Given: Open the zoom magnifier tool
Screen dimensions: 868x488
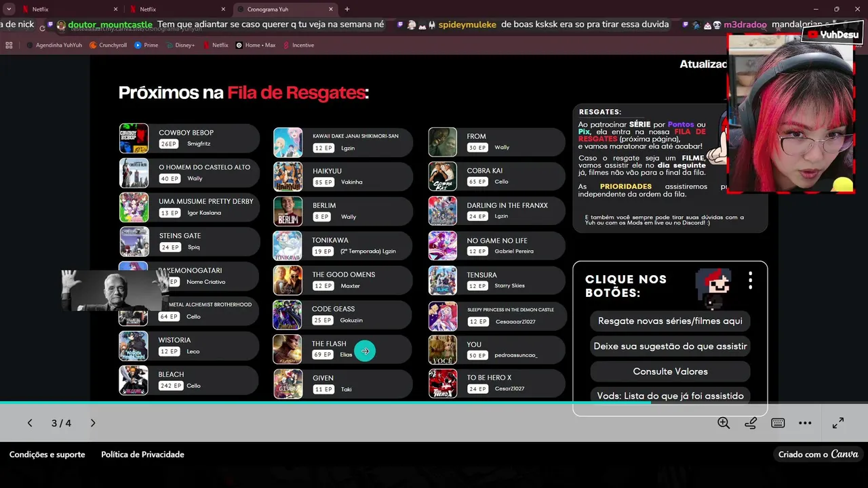Looking at the screenshot, I should pos(724,423).
